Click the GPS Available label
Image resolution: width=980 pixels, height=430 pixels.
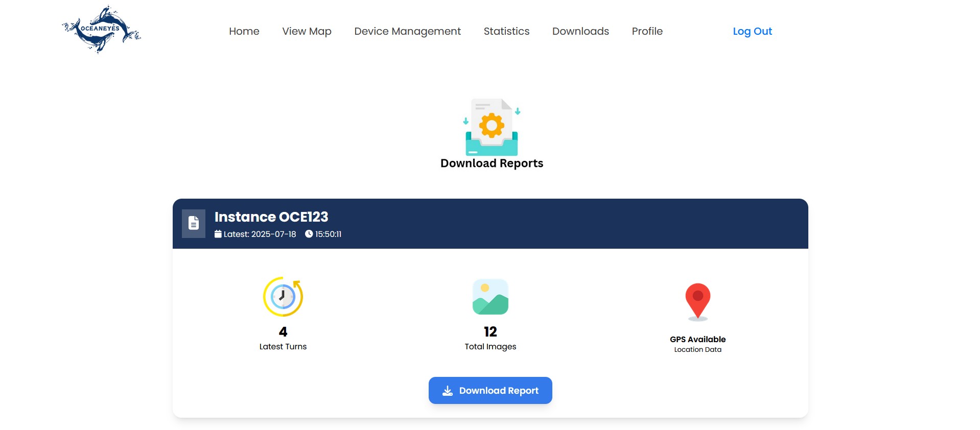[x=698, y=339]
